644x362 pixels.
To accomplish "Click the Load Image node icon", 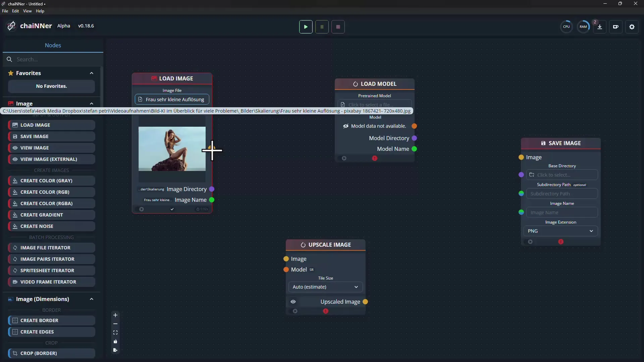I will (154, 78).
